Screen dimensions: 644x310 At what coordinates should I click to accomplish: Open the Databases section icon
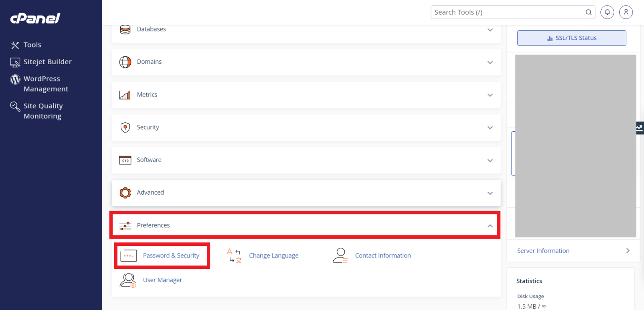[125, 29]
